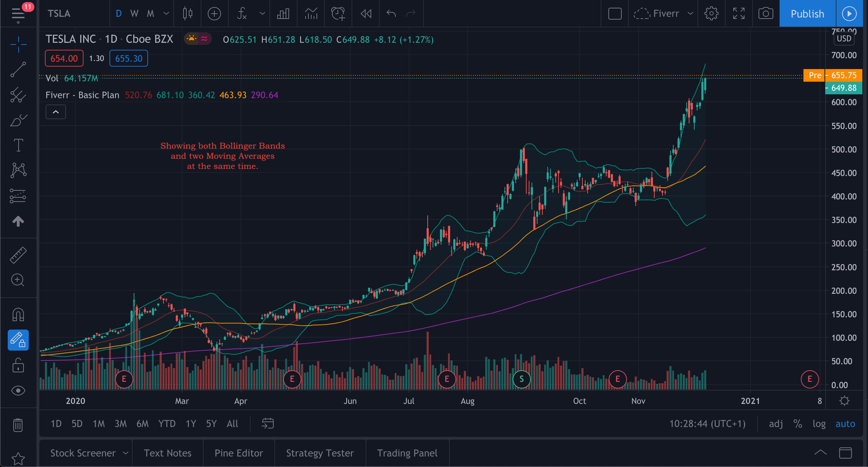868x467 pixels.
Task: Select the M monthly interval
Action: pos(150,14)
